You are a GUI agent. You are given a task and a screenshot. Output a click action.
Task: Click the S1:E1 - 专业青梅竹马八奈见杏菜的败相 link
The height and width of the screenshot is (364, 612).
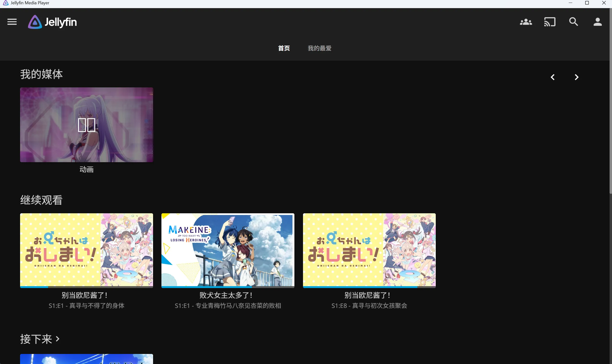click(228, 306)
